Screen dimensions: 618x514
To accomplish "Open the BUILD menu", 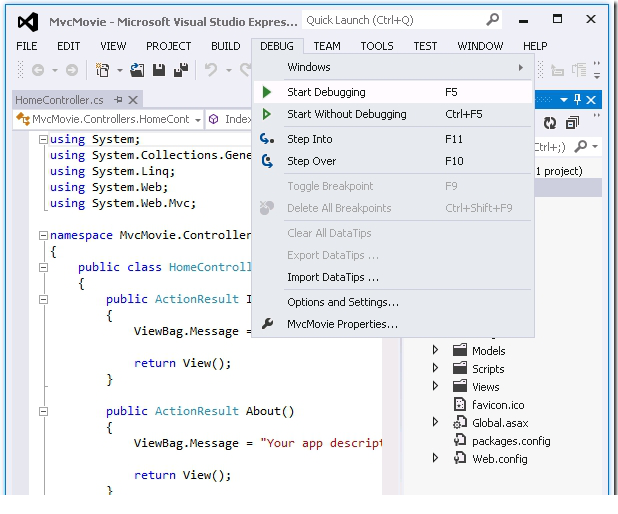I will tap(225, 46).
